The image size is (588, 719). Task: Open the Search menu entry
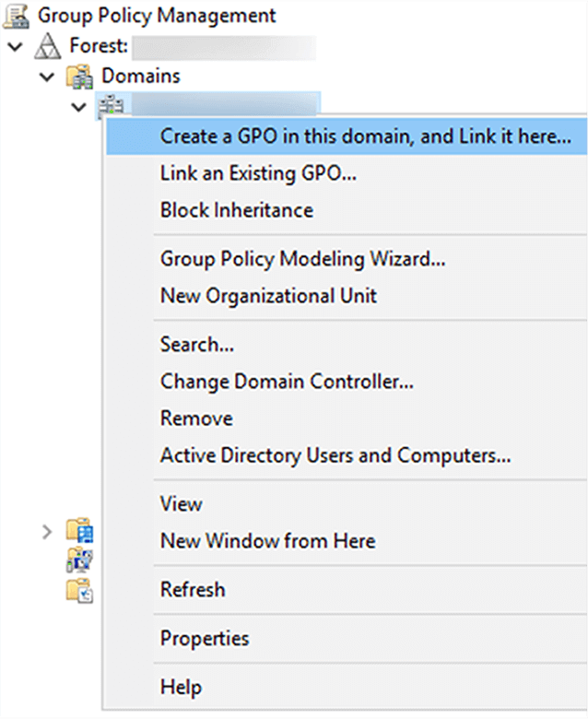[347, 345]
